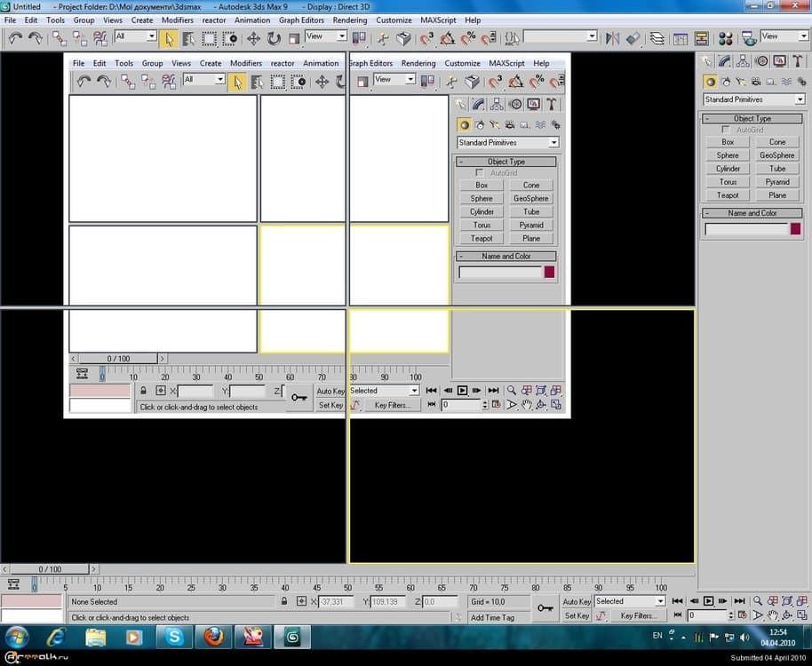Check the AutoGrid box in the right command panel
The image size is (812, 666).
727,130
